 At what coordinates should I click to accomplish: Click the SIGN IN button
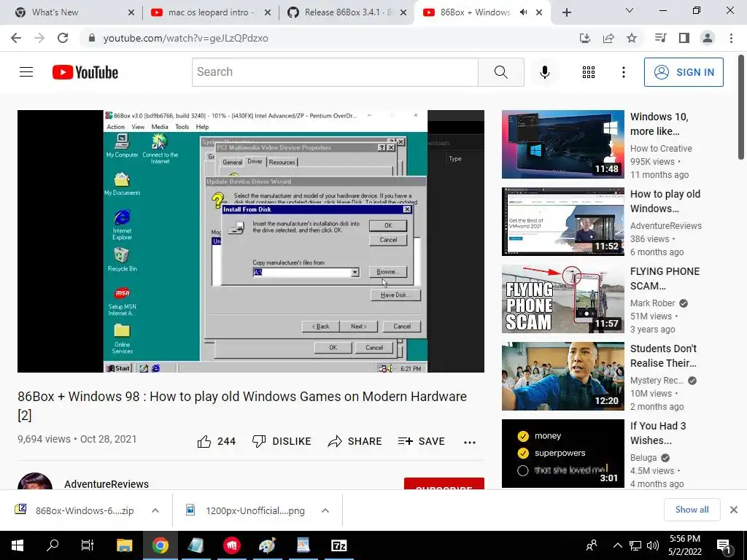[684, 72]
